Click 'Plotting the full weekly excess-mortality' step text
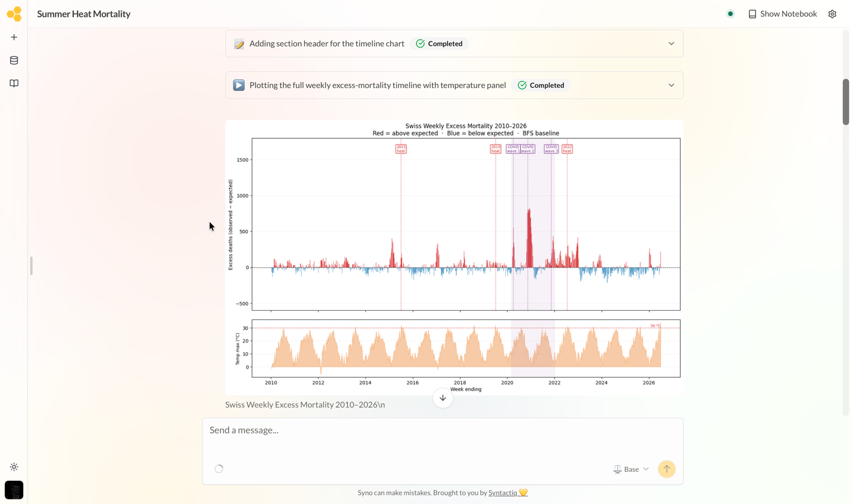851x504 pixels. (377, 85)
